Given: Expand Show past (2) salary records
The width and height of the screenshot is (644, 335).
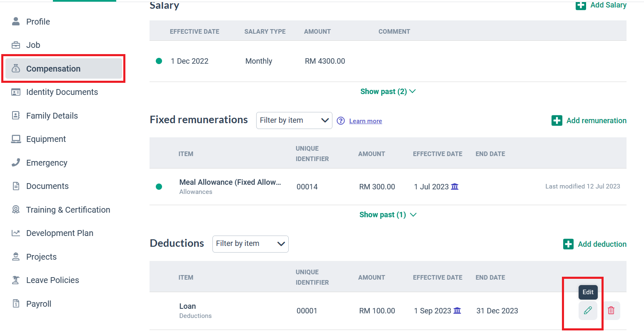Looking at the screenshot, I should click(388, 92).
